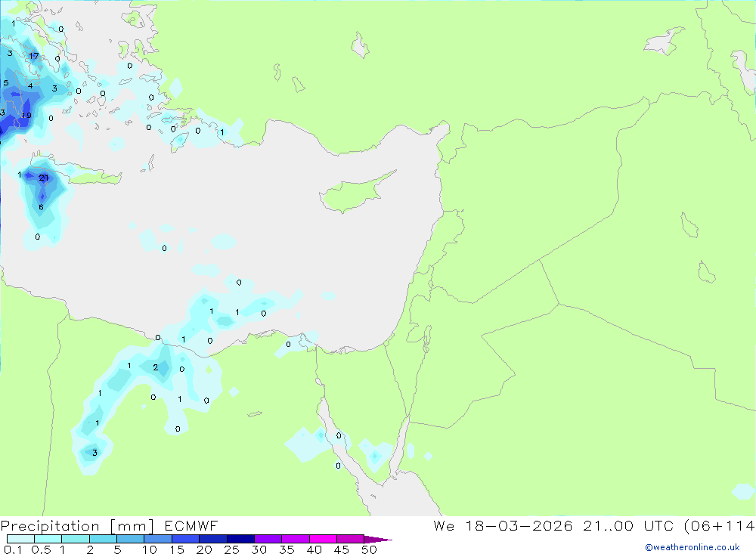Click the '21' precipitation value near Crete
The width and height of the screenshot is (756, 554).
coord(44,178)
